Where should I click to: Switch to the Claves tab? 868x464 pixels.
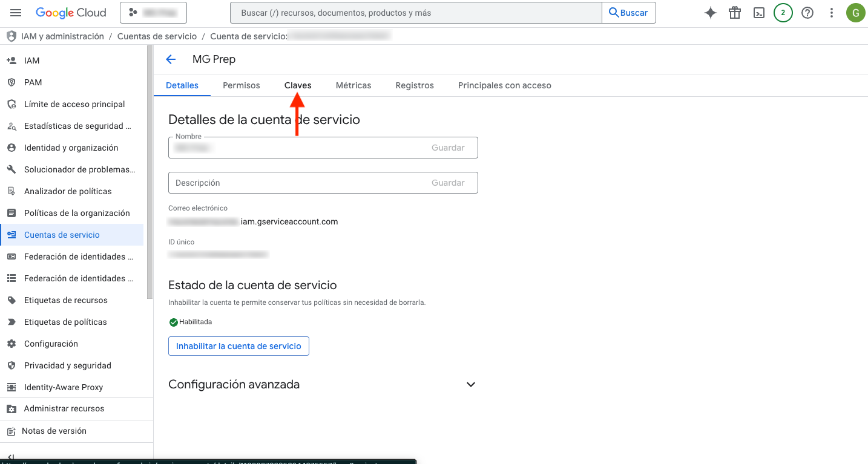[x=298, y=85]
